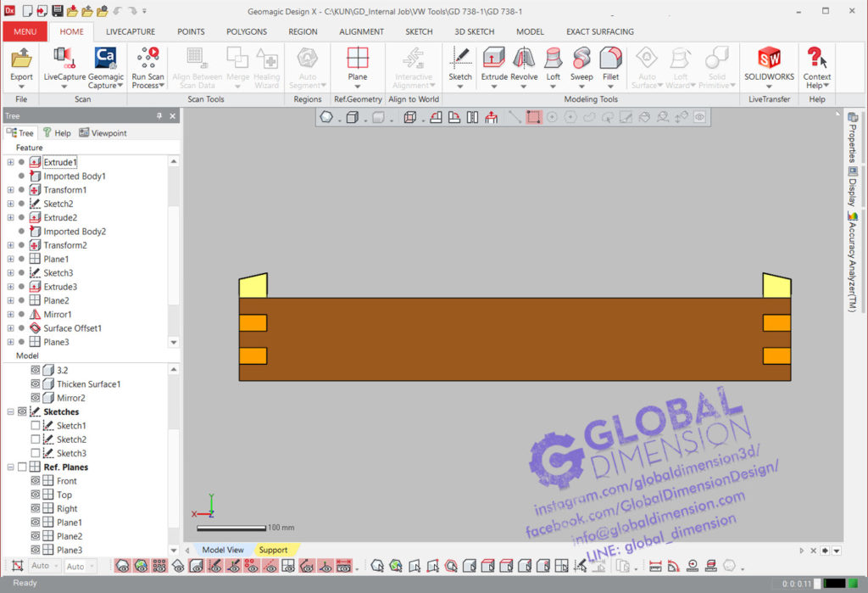Expand the Transform1 feature node

(x=10, y=189)
